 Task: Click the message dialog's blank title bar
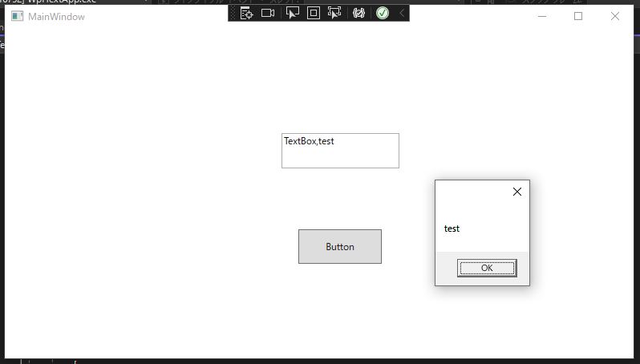point(469,192)
